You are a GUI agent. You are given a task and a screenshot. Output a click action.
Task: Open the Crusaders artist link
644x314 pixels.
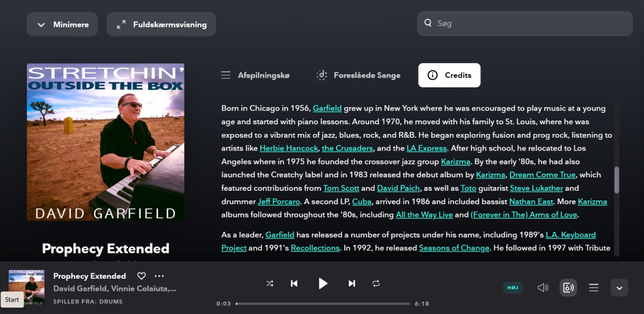point(347,148)
